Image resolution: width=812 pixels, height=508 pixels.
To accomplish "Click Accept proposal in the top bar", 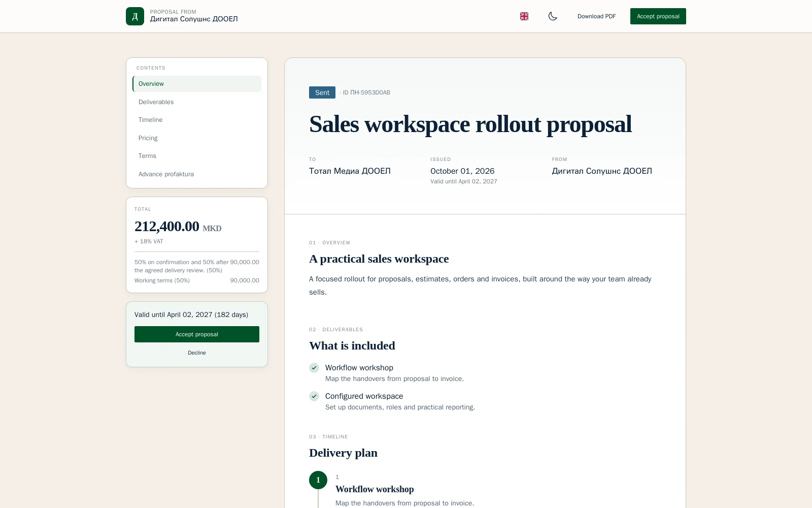I will tap(658, 16).
